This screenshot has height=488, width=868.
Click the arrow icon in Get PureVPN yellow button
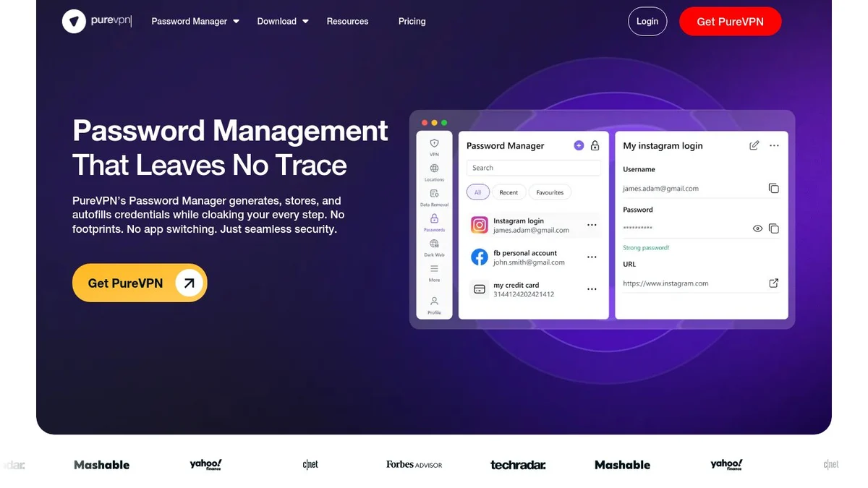(x=189, y=283)
